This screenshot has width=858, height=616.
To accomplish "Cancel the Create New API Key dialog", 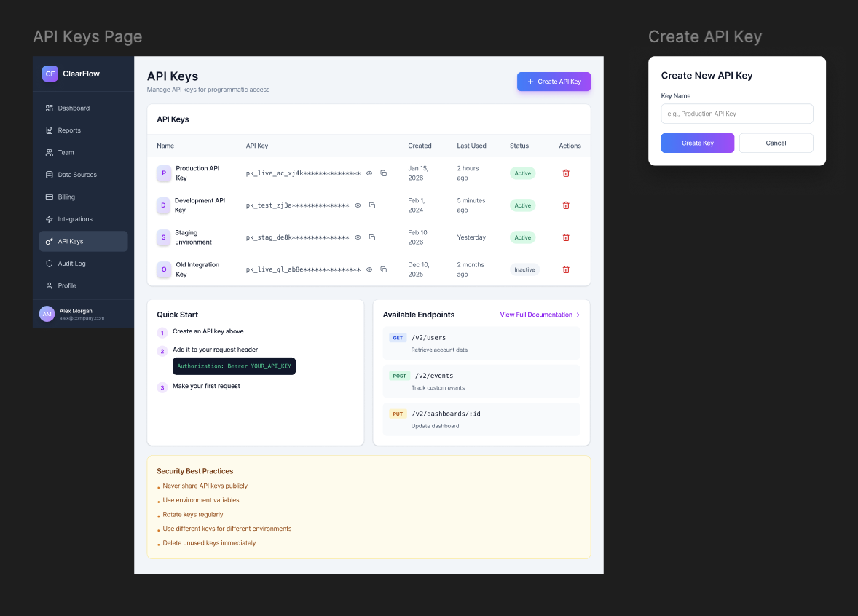I will 776,143.
